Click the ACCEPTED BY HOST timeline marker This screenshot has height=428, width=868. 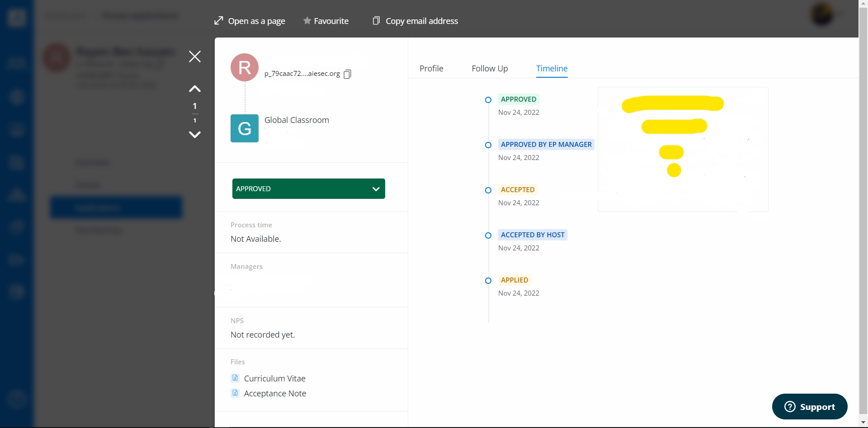488,235
